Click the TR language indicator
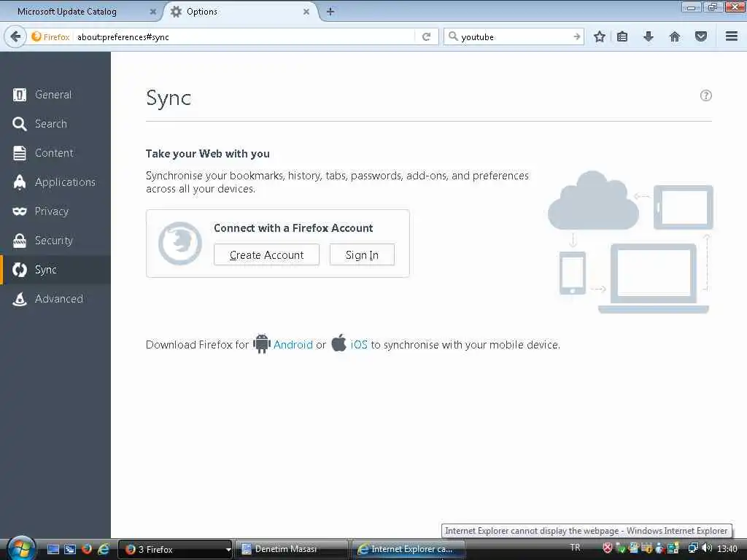 click(x=575, y=548)
